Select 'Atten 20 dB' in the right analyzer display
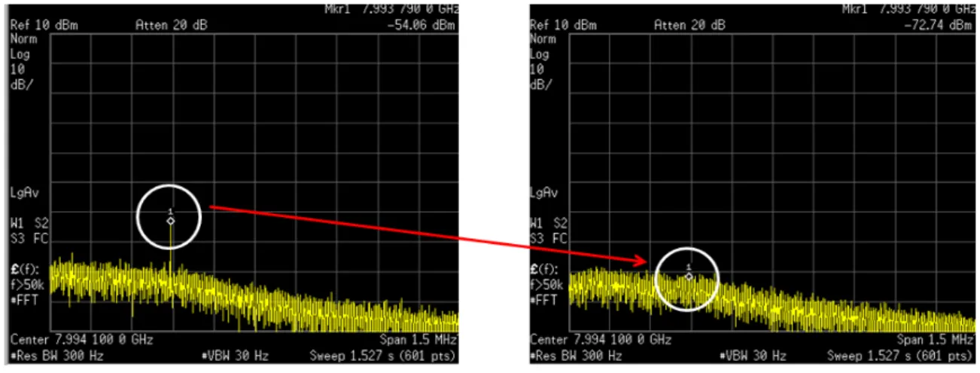980x373 pixels. (690, 25)
